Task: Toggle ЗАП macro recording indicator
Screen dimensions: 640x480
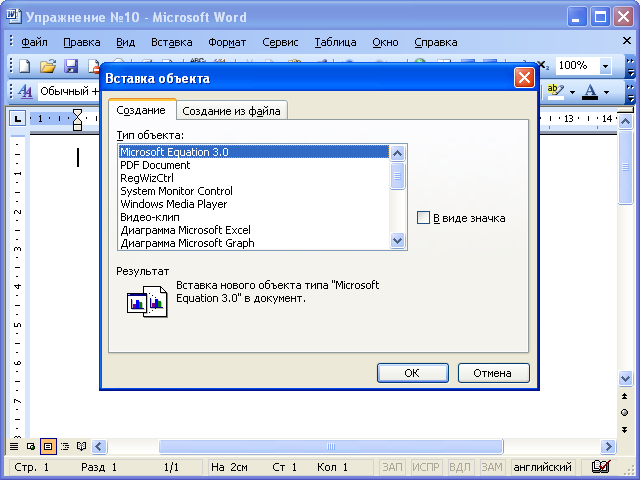Action: click(x=392, y=467)
